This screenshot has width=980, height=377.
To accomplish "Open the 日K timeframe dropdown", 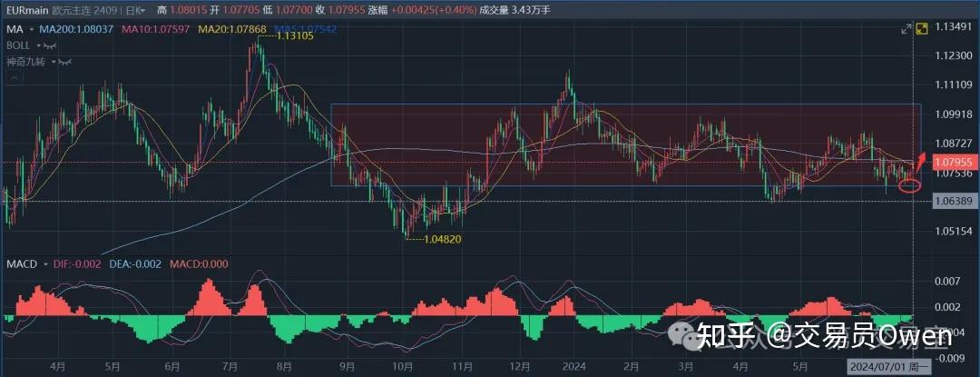I will pos(135,10).
